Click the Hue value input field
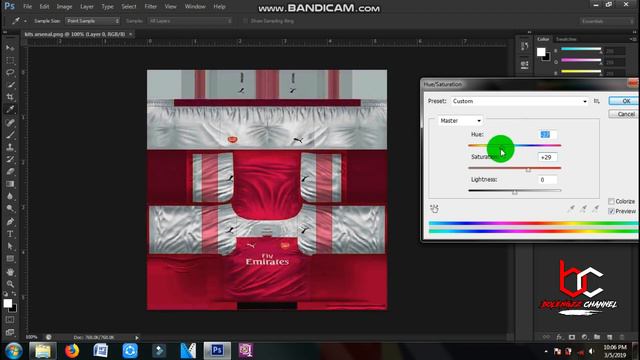The width and height of the screenshot is (640, 360). (x=547, y=135)
